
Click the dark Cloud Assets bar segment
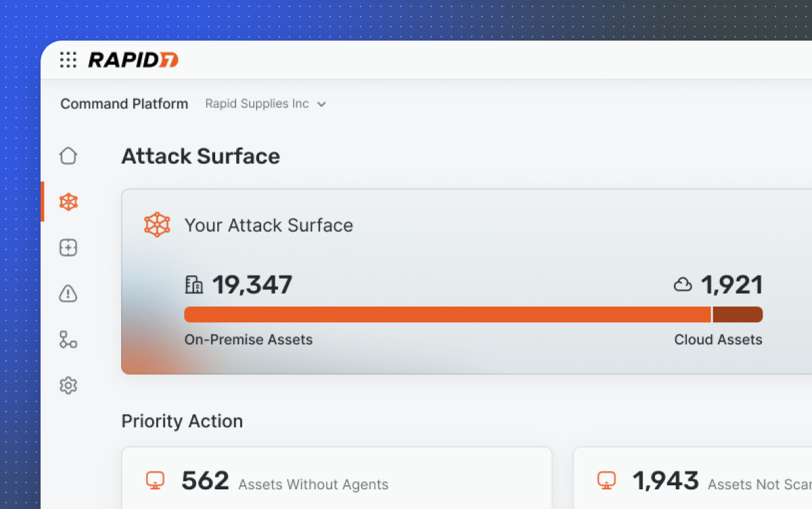738,315
